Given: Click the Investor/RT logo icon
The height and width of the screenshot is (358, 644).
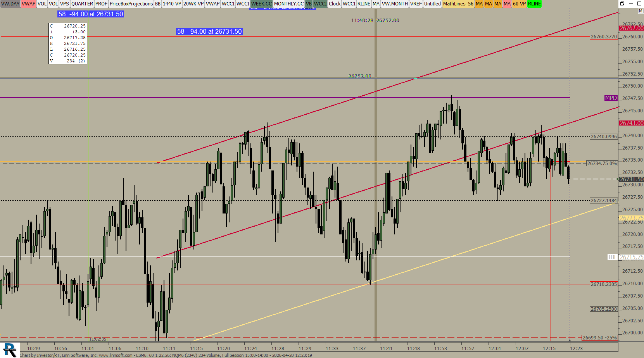Looking at the screenshot, I should click(x=10, y=350).
